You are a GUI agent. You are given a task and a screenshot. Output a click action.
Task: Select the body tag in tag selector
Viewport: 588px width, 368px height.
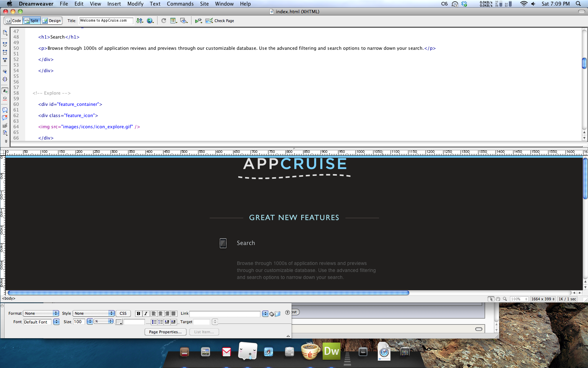(9, 299)
